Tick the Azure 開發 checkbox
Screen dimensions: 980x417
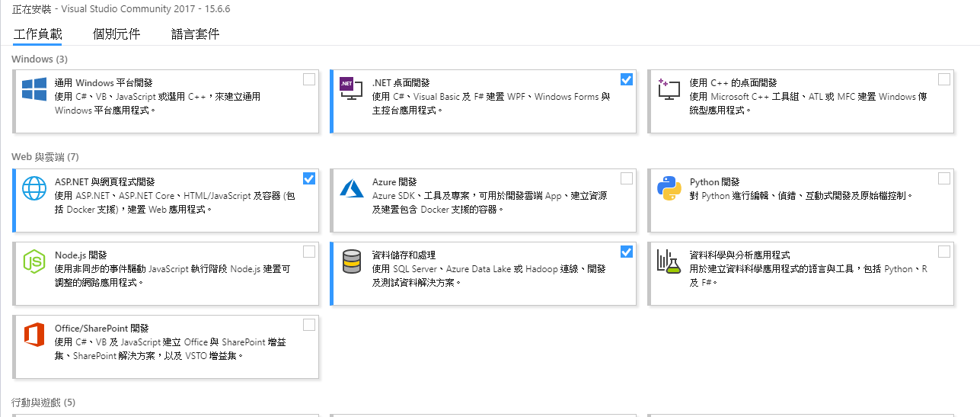pyautogui.click(x=627, y=178)
